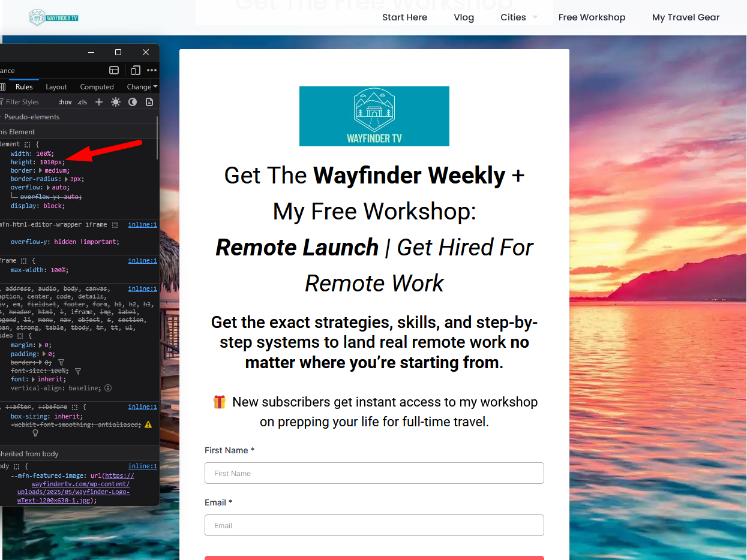This screenshot has width=747, height=560.
Task: Open the inspector tabs overflow dropdown arrow
Action: coord(155,87)
